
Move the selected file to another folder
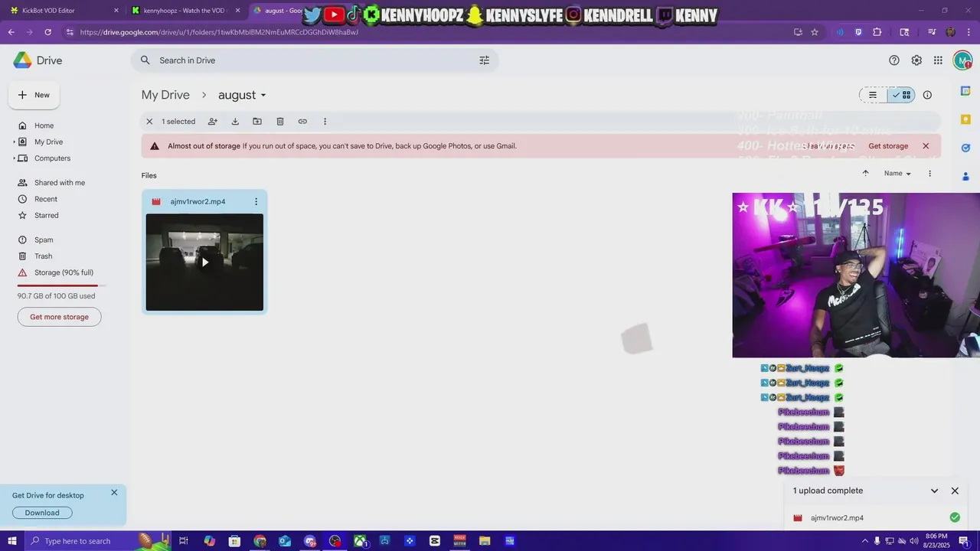[257, 122]
